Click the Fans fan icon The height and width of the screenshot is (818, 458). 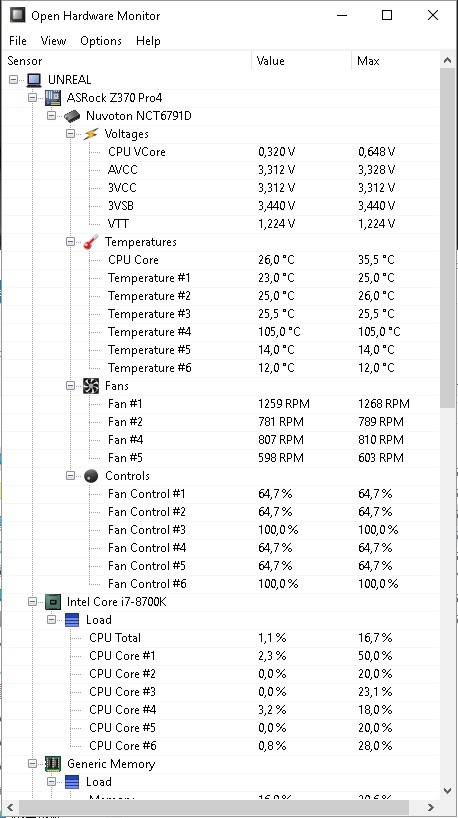91,386
